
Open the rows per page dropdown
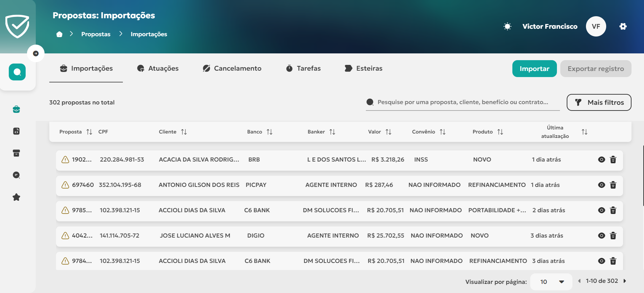[551, 282]
